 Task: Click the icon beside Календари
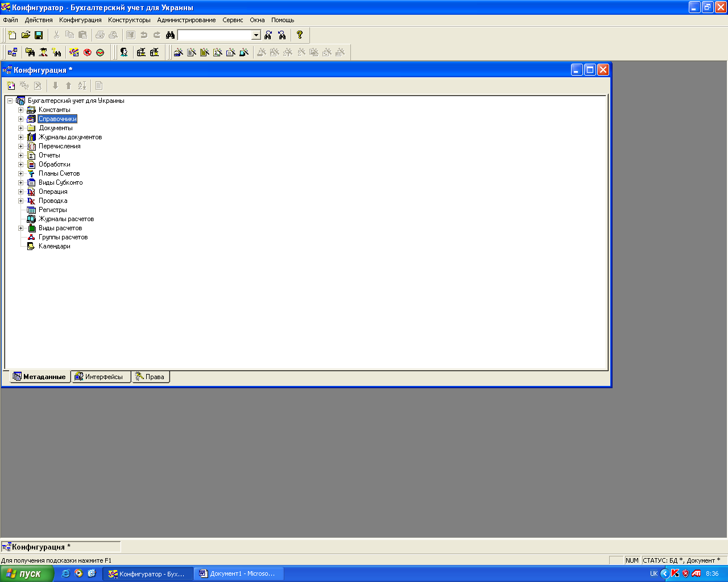[31, 246]
